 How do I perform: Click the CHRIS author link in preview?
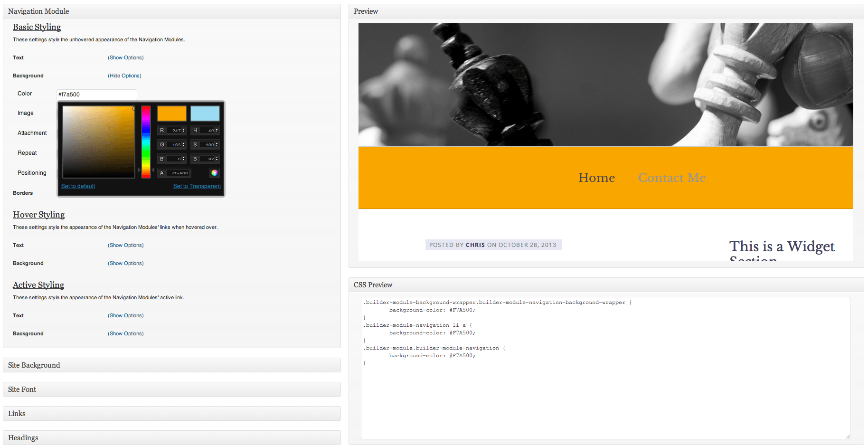coord(475,245)
